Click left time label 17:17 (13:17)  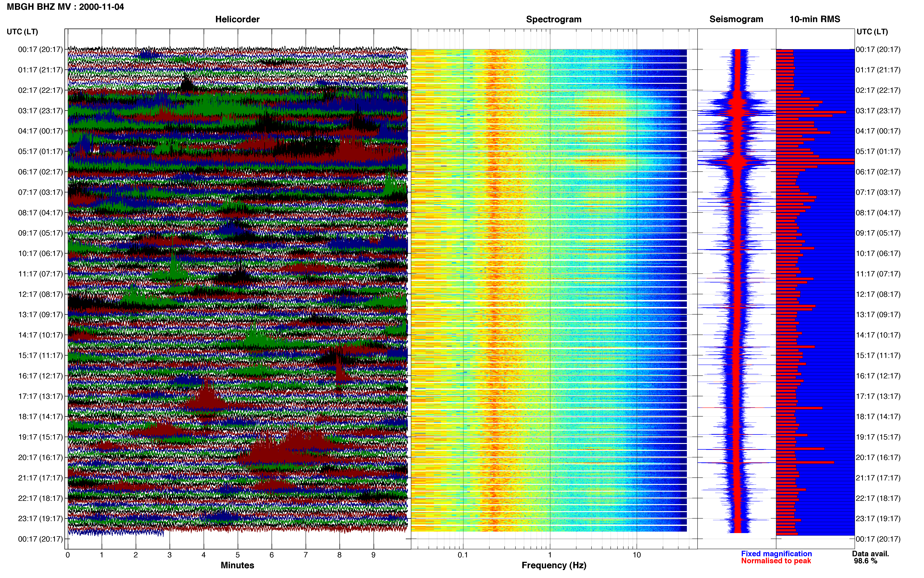pyautogui.click(x=41, y=396)
